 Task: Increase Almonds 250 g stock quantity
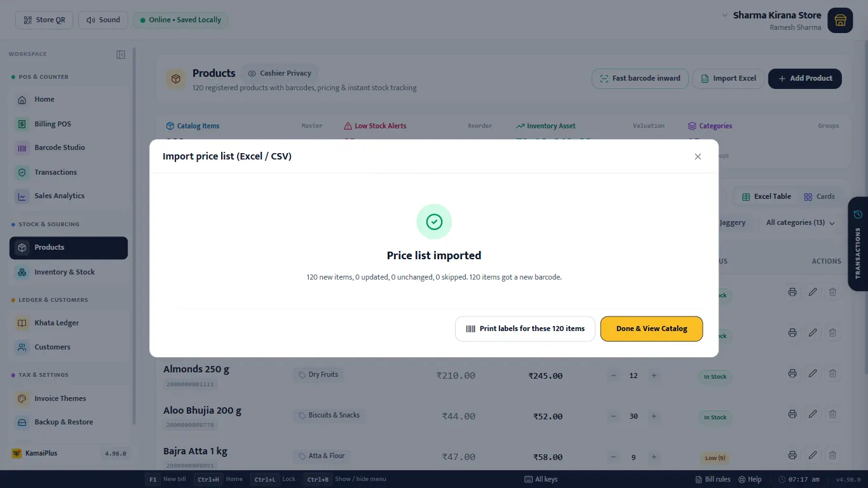(654, 376)
